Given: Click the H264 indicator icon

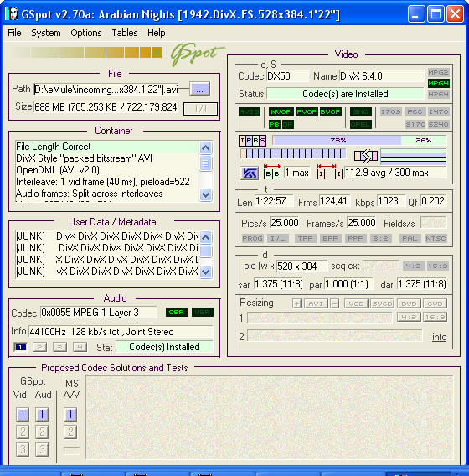Looking at the screenshot, I should coord(438,94).
